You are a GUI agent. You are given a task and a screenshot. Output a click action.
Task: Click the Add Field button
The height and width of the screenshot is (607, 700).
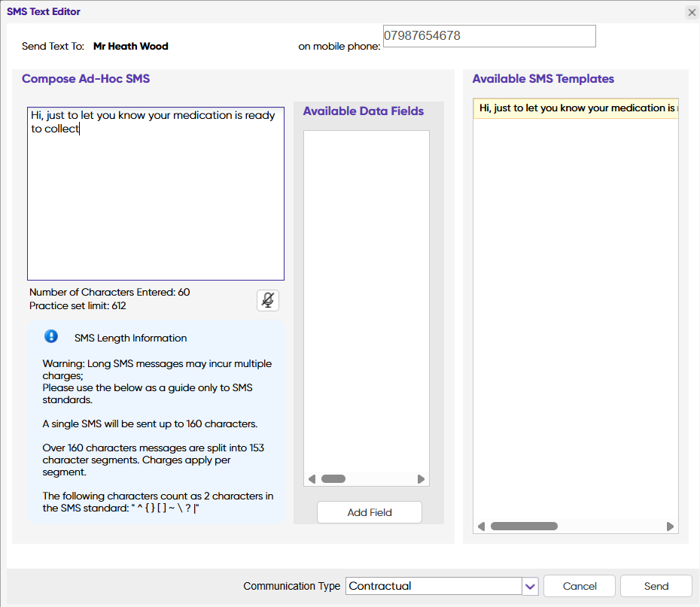pyautogui.click(x=370, y=512)
